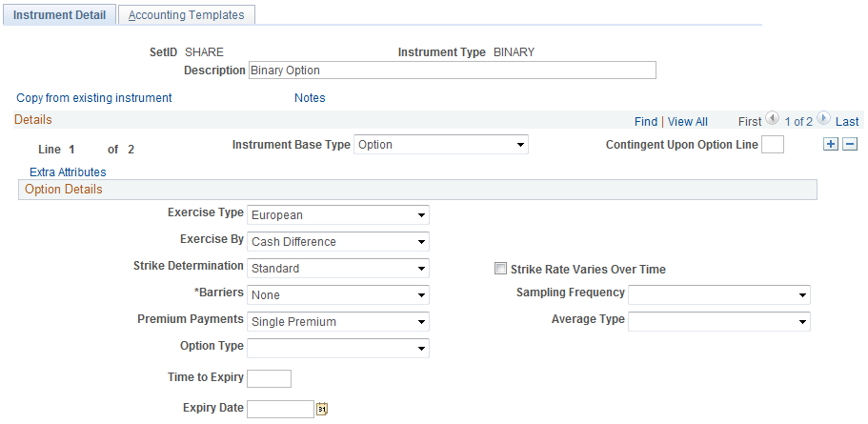Expand the Exercise Type dropdown
This screenshot has width=868, height=424.
coord(338,214)
